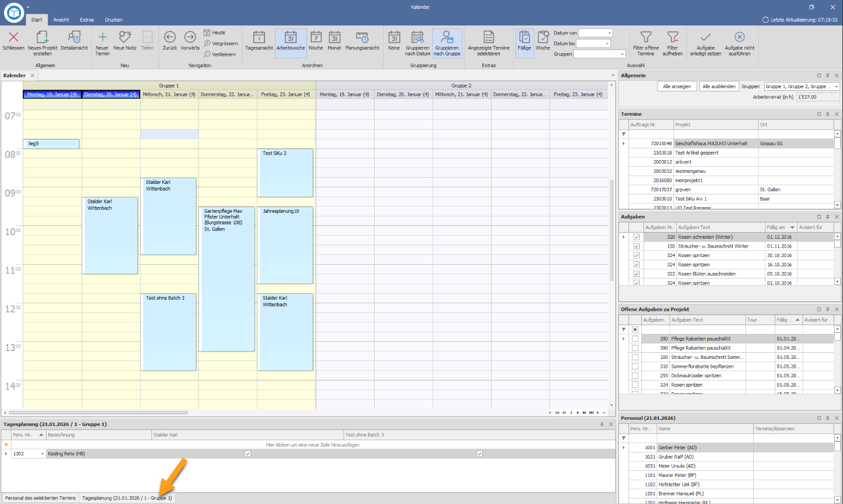Open the Drucken ribbon tab
This screenshot has height=504, width=843.
114,20
